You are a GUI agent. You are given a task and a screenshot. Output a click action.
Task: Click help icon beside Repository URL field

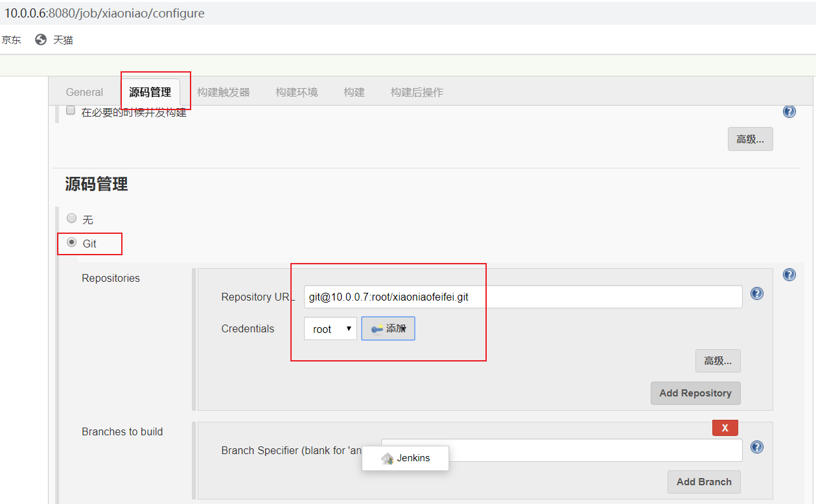coord(756,293)
